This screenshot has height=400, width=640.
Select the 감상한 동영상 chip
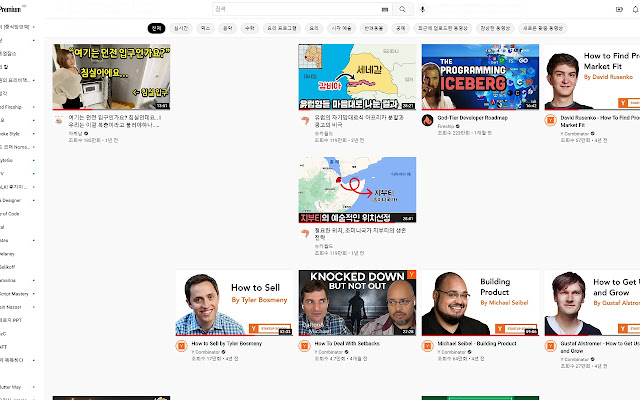pos(495,28)
